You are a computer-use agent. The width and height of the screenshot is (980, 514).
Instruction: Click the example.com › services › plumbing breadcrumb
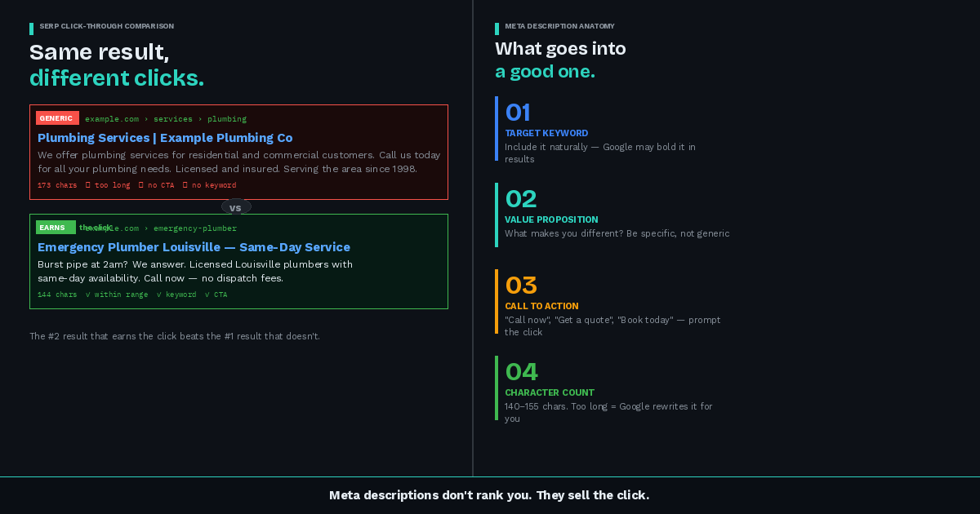(166, 119)
